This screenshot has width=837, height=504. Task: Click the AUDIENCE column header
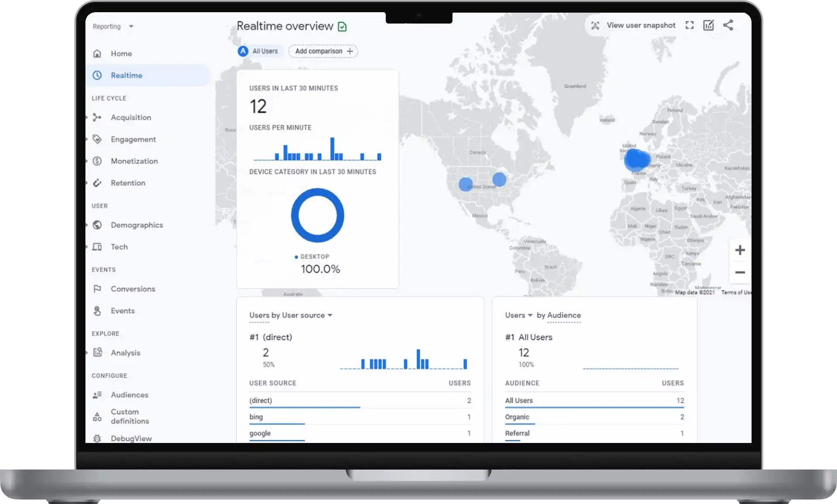[x=522, y=383]
